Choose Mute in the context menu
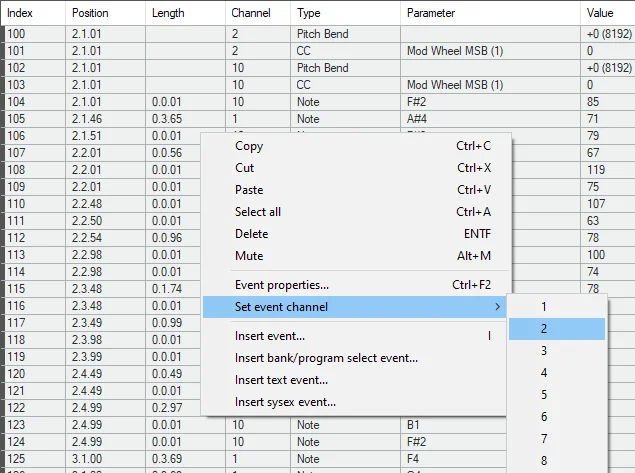The width and height of the screenshot is (635, 473). pyautogui.click(x=354, y=256)
